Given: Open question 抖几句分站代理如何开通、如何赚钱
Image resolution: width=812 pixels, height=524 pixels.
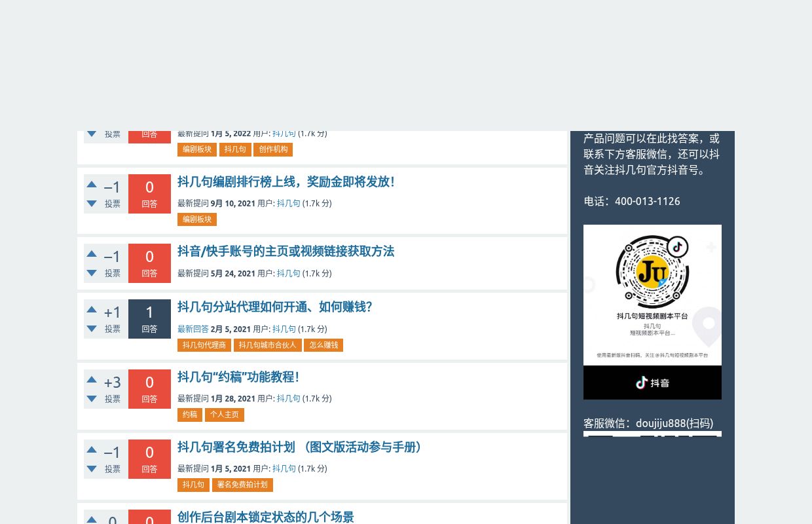Looking at the screenshot, I should click(274, 307).
